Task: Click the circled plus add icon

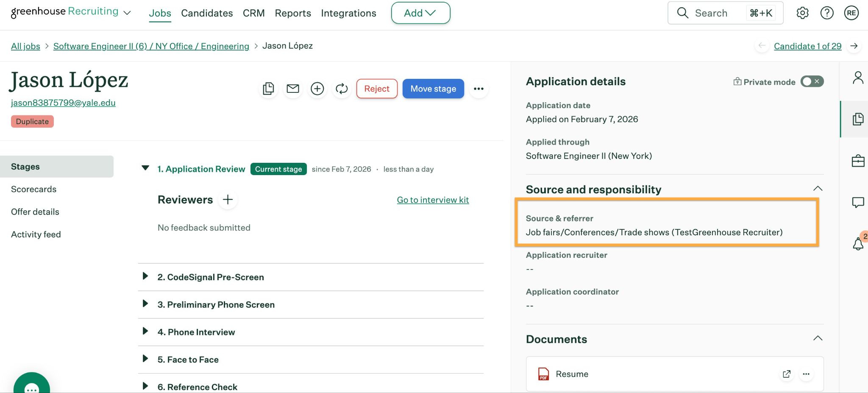Action: pyautogui.click(x=317, y=89)
